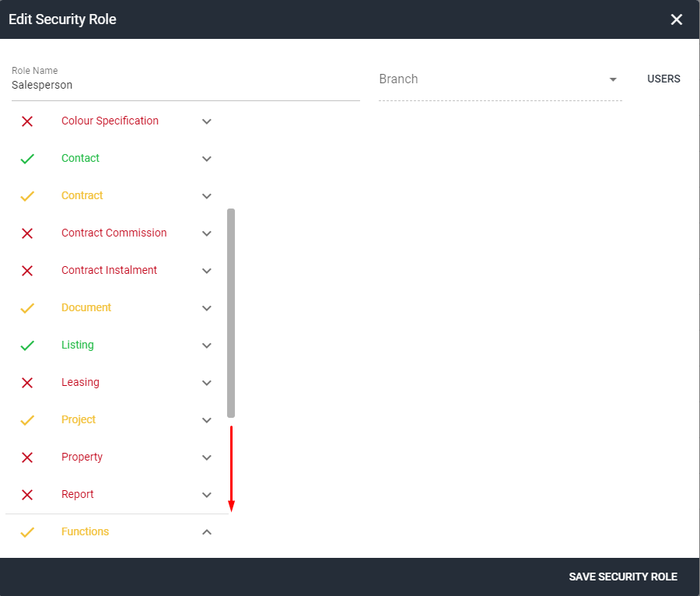Click the red X beside Leasing

[x=28, y=383]
